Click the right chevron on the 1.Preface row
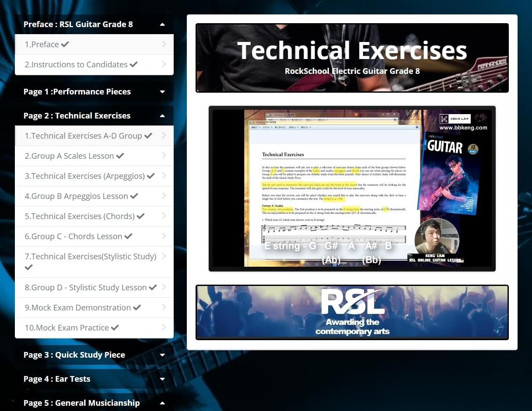The width and height of the screenshot is (532, 411). point(164,44)
